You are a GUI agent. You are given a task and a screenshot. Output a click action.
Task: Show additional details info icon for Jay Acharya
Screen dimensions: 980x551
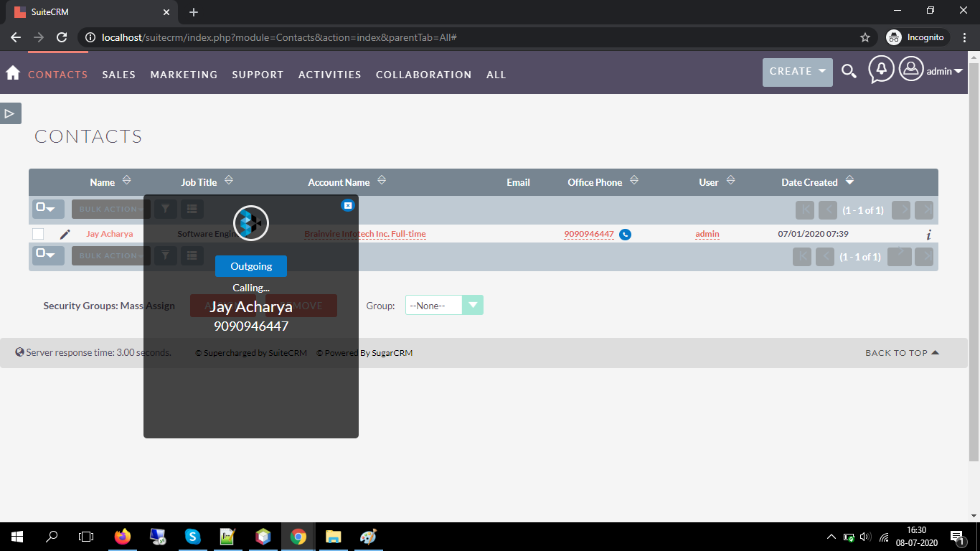click(x=928, y=235)
